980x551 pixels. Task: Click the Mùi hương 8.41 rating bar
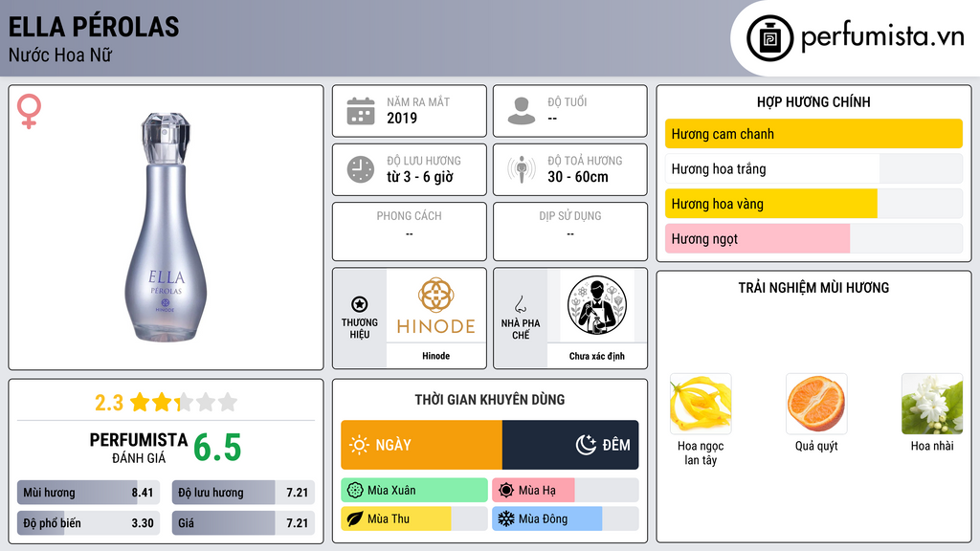click(88, 493)
